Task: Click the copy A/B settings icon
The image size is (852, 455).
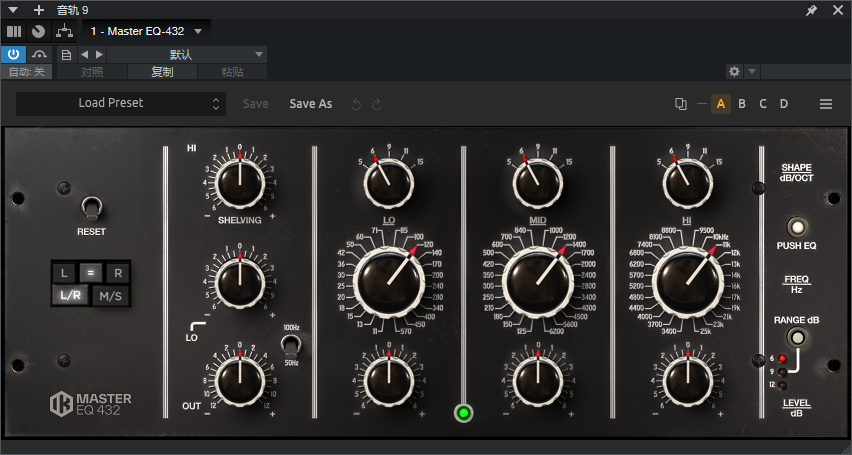Action: pyautogui.click(x=680, y=104)
